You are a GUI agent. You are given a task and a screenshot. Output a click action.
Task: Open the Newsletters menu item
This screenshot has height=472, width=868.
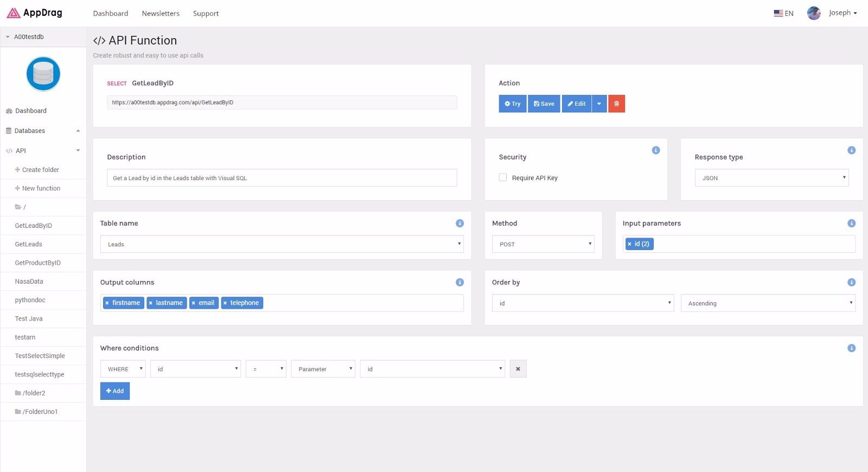click(x=161, y=14)
